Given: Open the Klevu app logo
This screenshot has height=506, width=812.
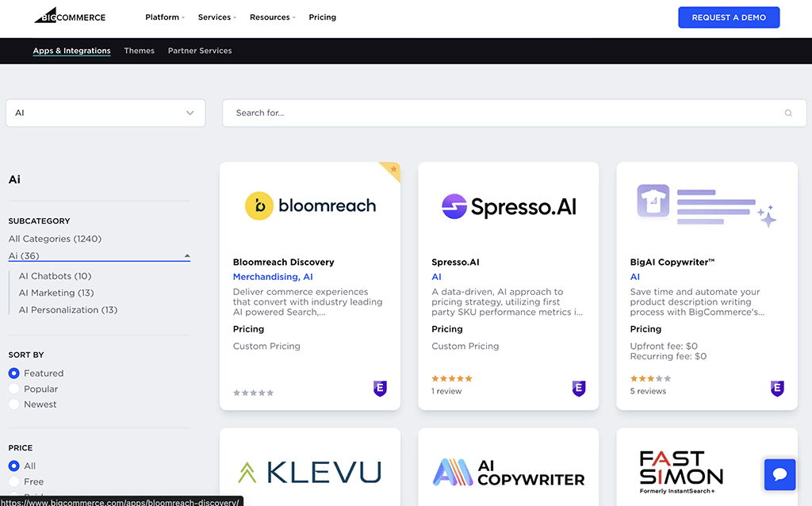Looking at the screenshot, I should 310,472.
